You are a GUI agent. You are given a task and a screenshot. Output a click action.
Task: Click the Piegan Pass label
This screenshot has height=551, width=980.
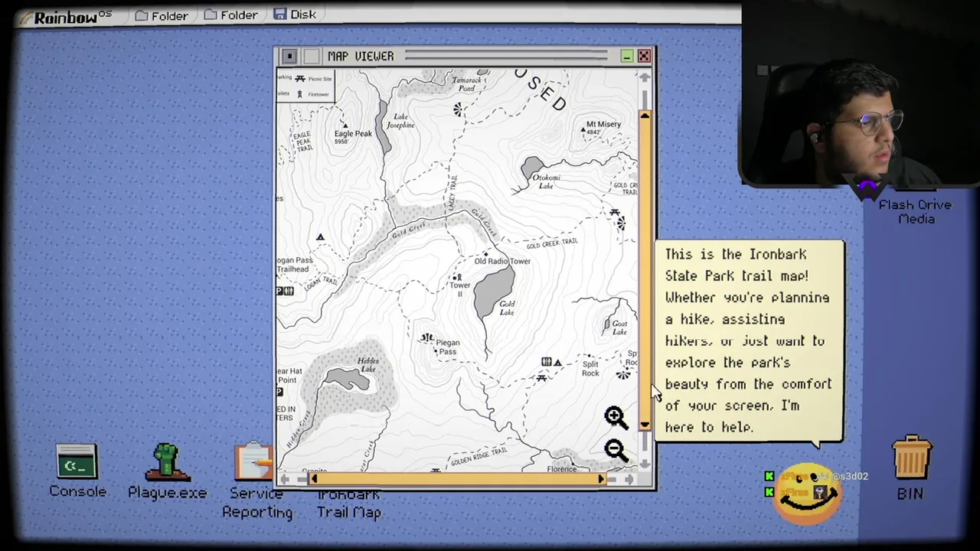(x=448, y=347)
